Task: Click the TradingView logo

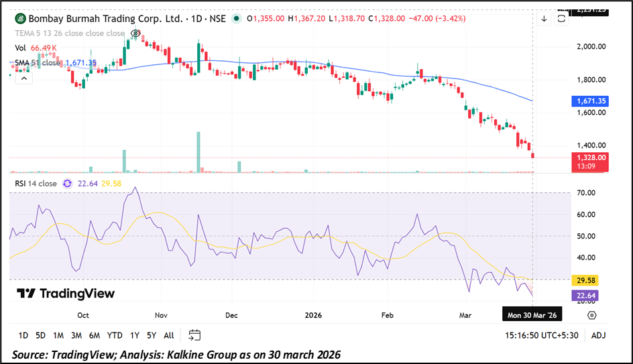Action: coord(66,294)
